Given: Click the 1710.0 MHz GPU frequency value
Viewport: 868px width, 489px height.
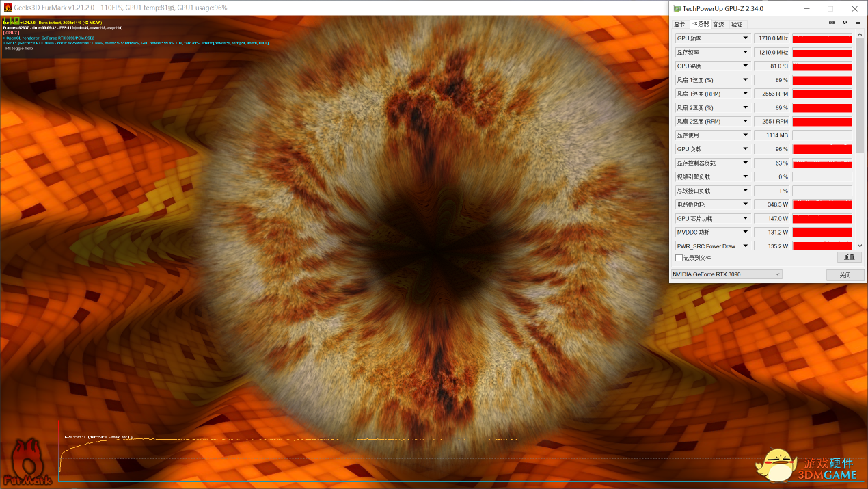Looking at the screenshot, I should (772, 38).
